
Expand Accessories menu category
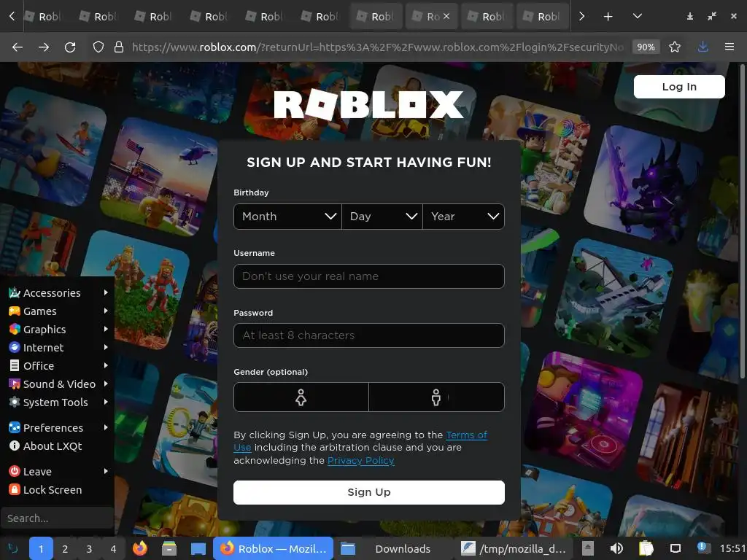tap(57, 293)
